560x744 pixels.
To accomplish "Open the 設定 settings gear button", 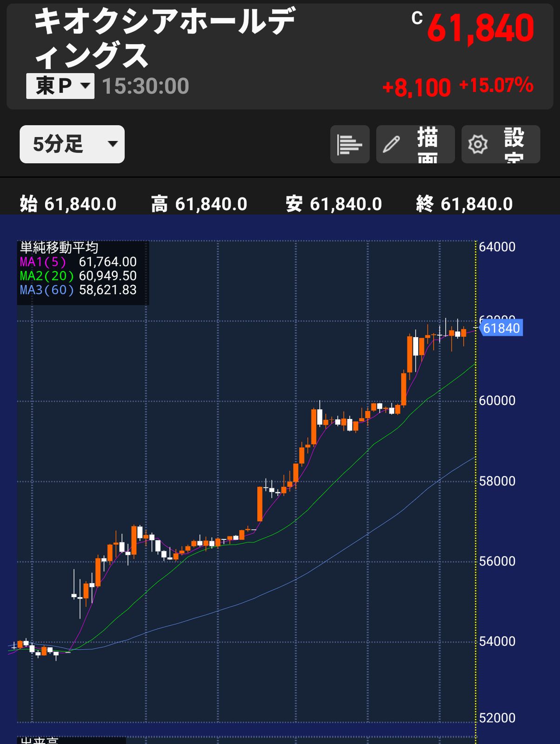I will (x=501, y=144).
